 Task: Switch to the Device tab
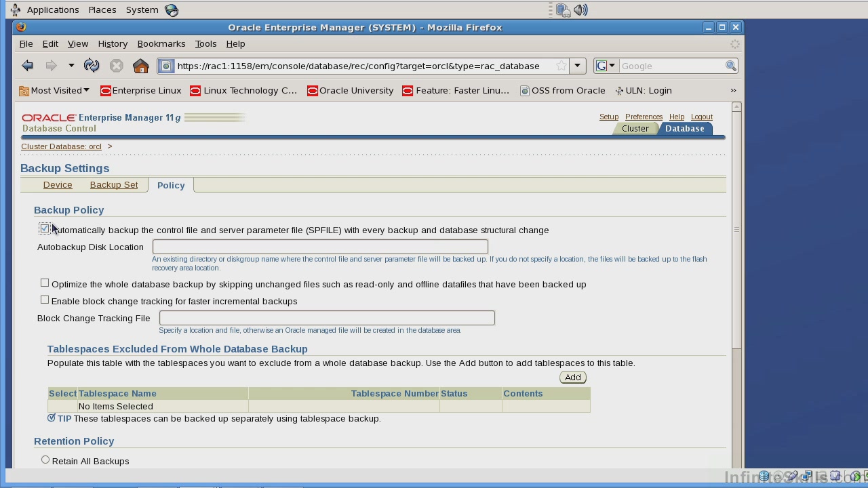[x=58, y=184]
